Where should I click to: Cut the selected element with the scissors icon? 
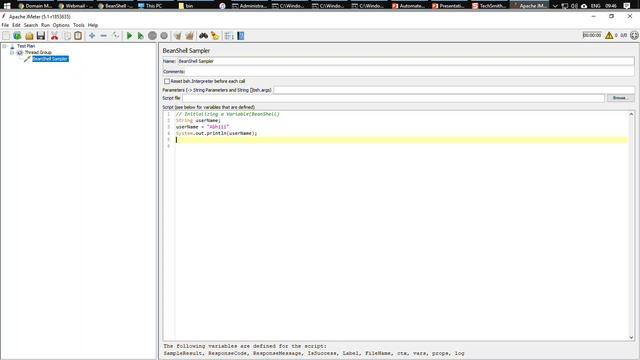[x=54, y=36]
